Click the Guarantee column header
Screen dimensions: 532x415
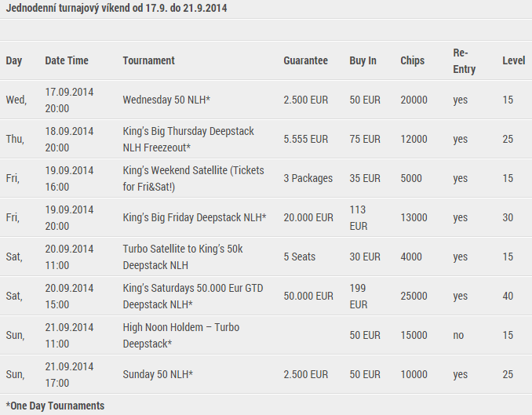click(306, 60)
